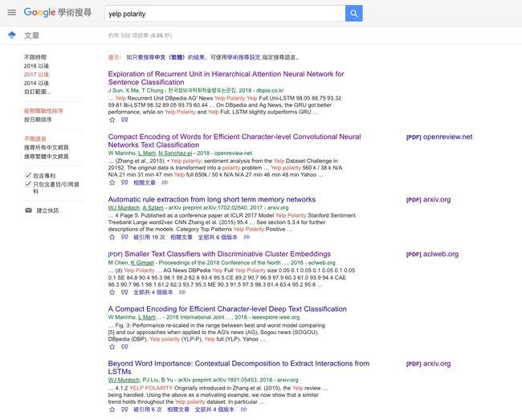522x420 pixels.
Task: Expand more arrows on 'Beyond Word Importance' result
Action: click(243, 410)
